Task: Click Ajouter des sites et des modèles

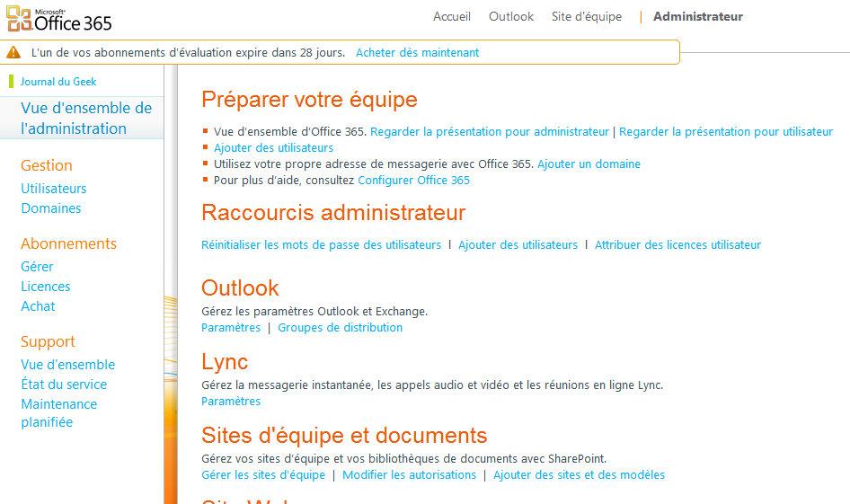Action: point(579,475)
